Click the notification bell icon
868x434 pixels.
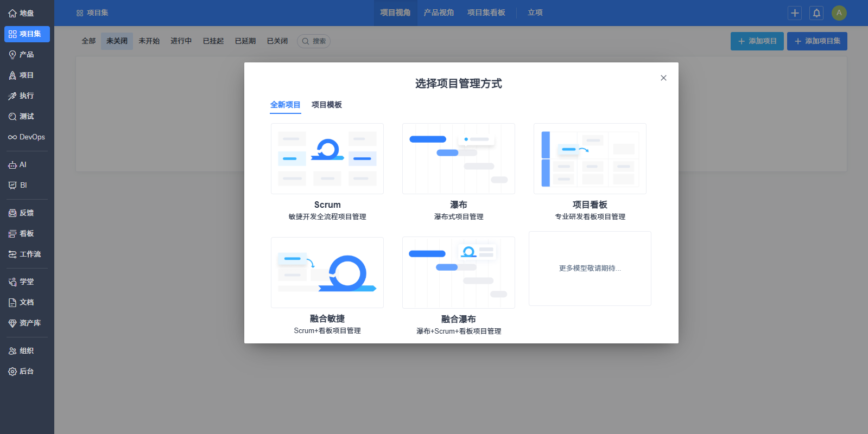(x=816, y=13)
